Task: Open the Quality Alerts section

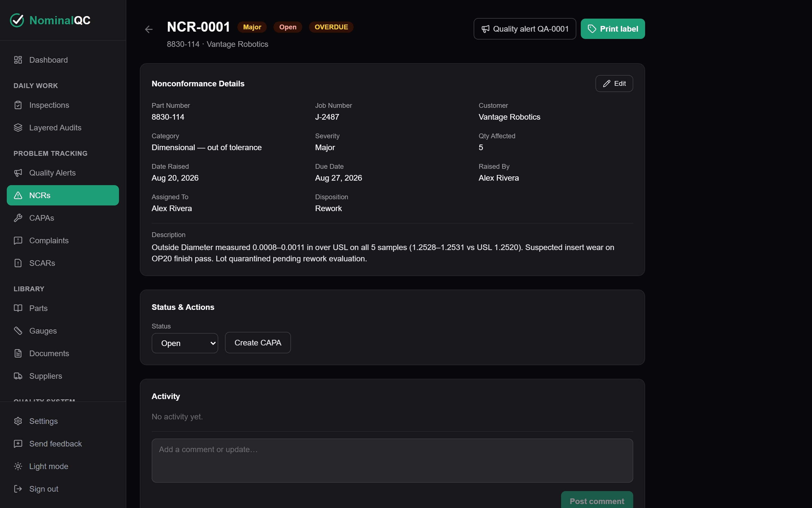Action: pyautogui.click(x=63, y=173)
